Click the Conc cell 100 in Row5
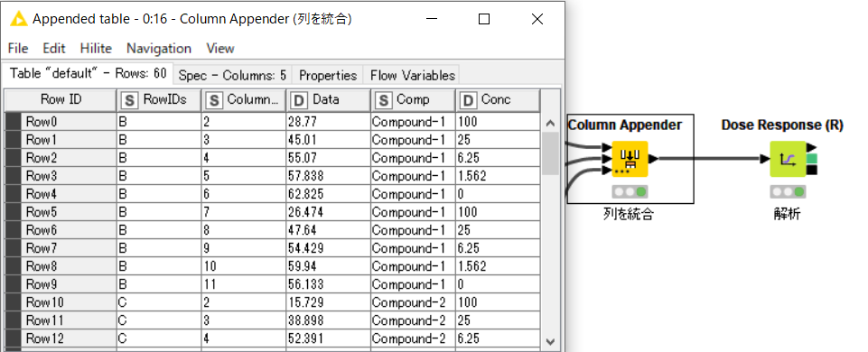The width and height of the screenshot is (868, 352). click(497, 212)
